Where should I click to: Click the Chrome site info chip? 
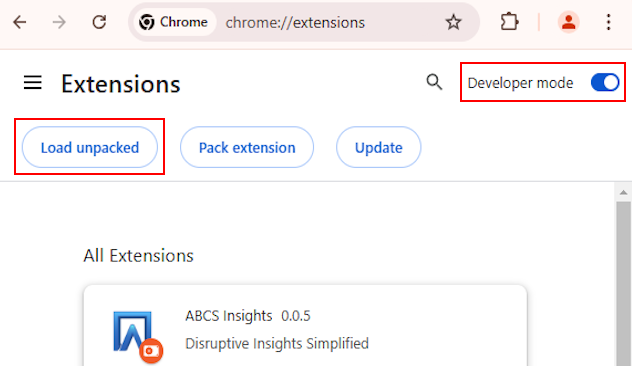tap(174, 22)
